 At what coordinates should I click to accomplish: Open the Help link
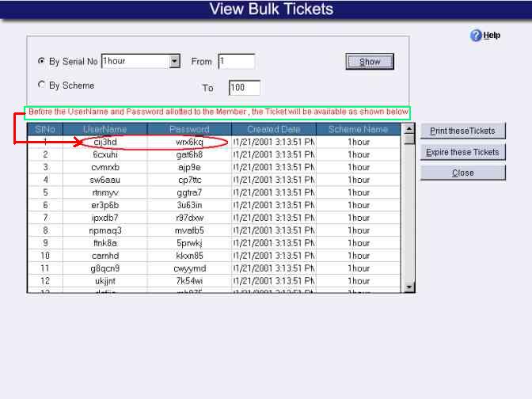[492, 36]
